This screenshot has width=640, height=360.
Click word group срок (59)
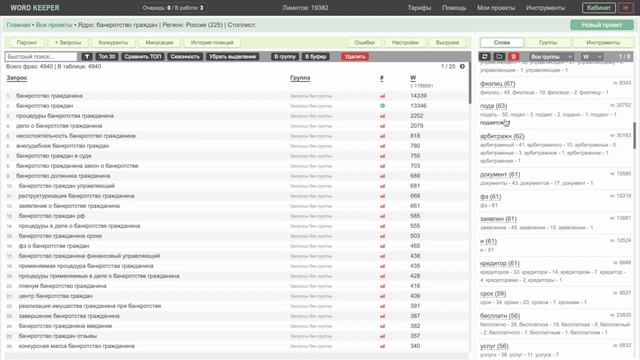point(493,293)
